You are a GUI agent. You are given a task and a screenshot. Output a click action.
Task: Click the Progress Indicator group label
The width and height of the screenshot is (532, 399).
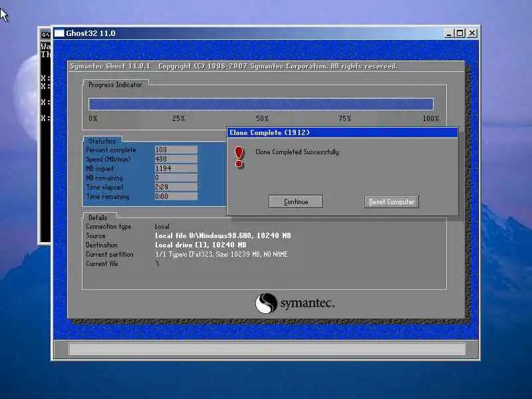tap(114, 85)
